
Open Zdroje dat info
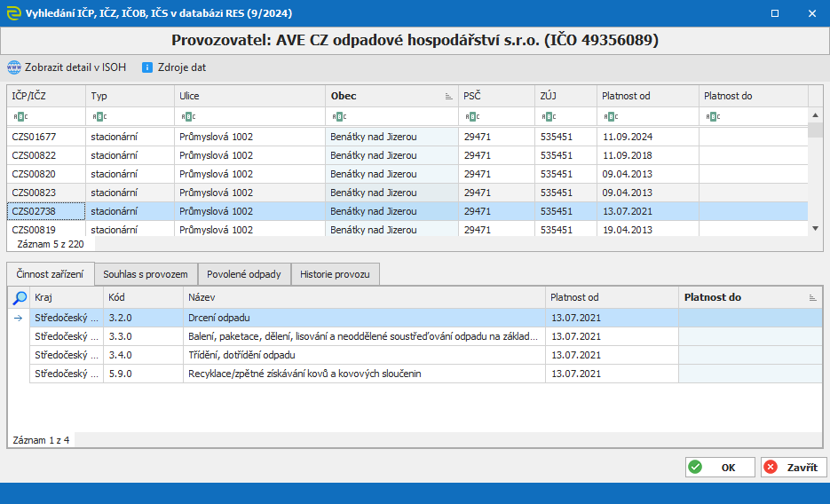pos(174,67)
